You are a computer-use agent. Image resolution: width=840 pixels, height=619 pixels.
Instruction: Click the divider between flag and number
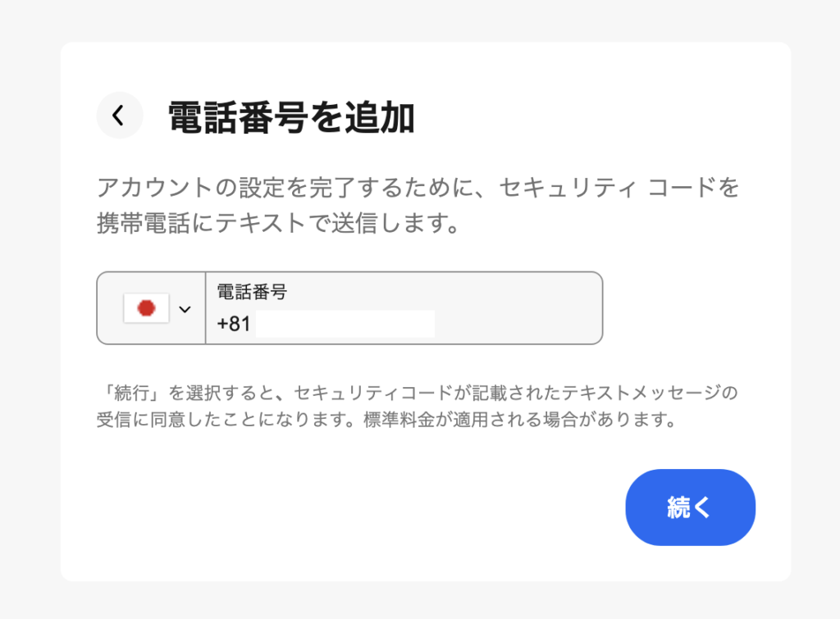(x=205, y=308)
